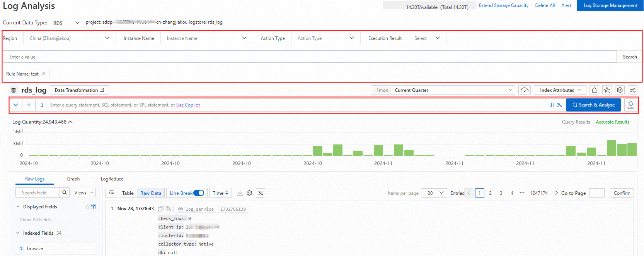Click Extend Storage Capacity link
Screen dimensions: 644x256
pos(504,5)
